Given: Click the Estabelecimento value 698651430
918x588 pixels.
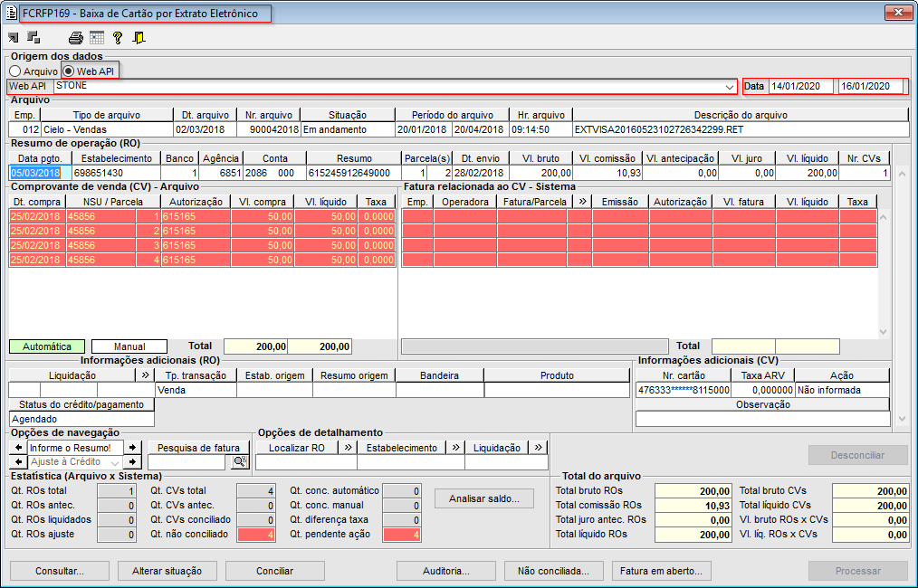Looking at the screenshot, I should (x=116, y=173).
